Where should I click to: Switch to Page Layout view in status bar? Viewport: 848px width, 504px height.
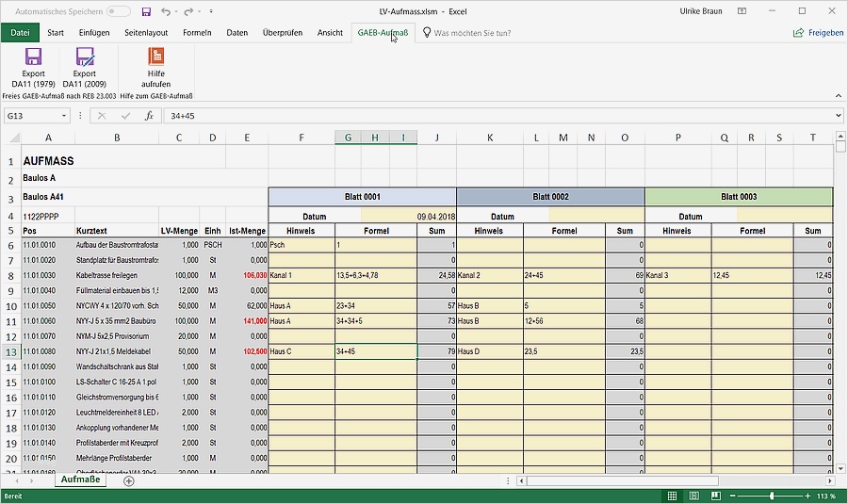pos(696,496)
